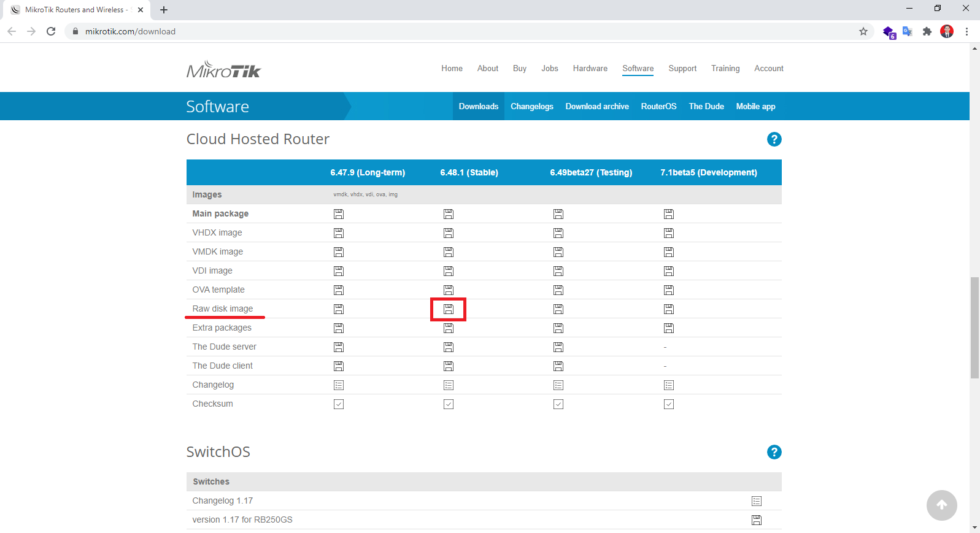Download VDI image for 6.47.9 Long-term
Viewport: 980px width, 533px height.
339,271
